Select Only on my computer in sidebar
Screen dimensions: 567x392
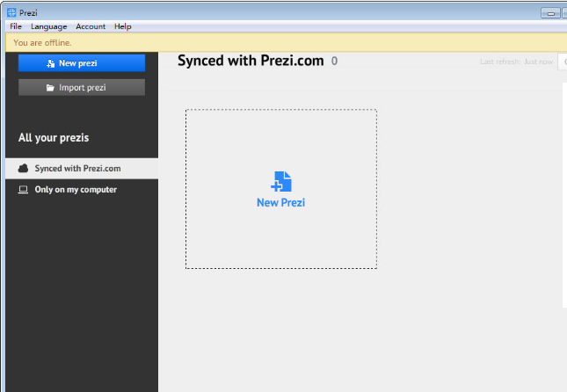click(x=82, y=190)
